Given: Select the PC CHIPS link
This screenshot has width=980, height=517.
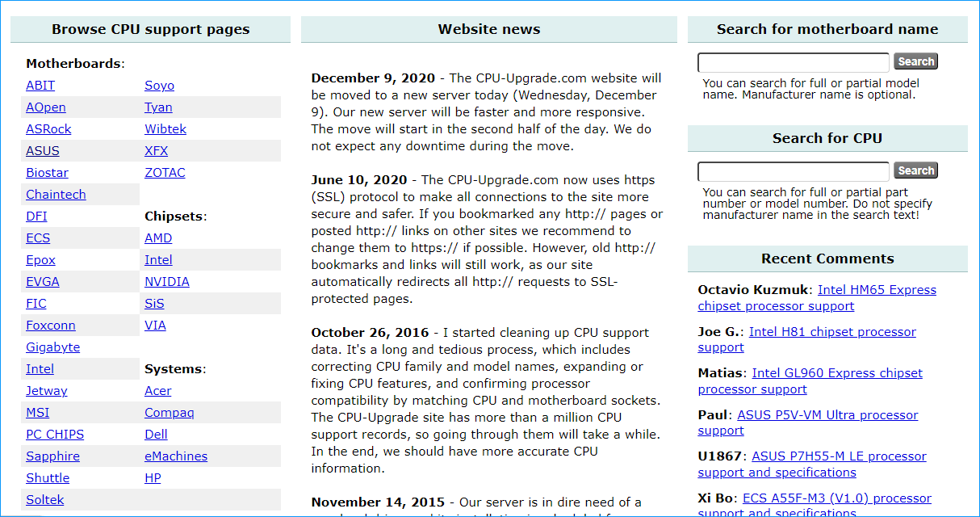Looking at the screenshot, I should (55, 435).
